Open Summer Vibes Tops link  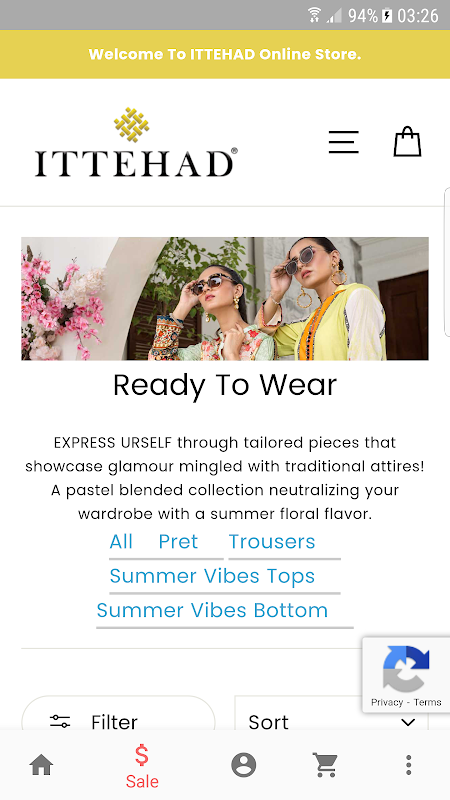click(x=212, y=576)
